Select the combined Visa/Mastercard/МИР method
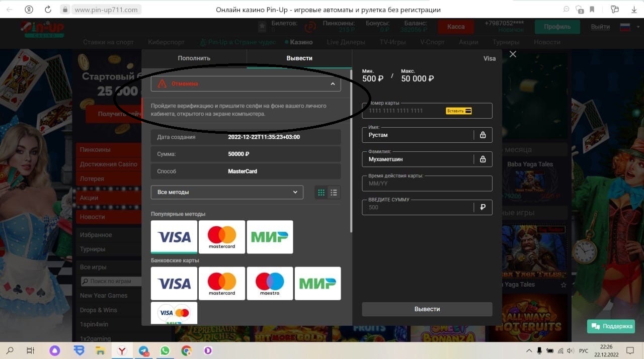Image resolution: width=644 pixels, height=359 pixels. [174, 313]
